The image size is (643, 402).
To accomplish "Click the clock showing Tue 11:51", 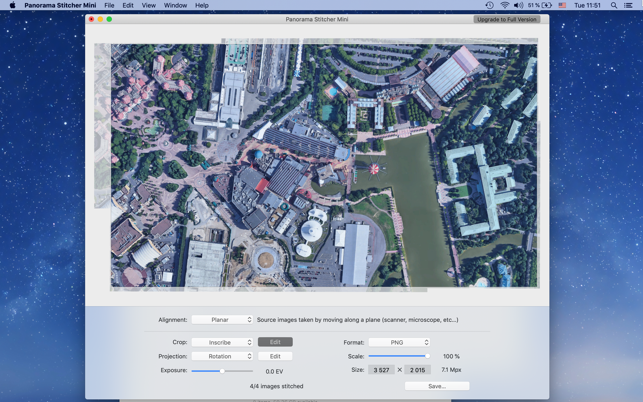I will pyautogui.click(x=587, y=5).
